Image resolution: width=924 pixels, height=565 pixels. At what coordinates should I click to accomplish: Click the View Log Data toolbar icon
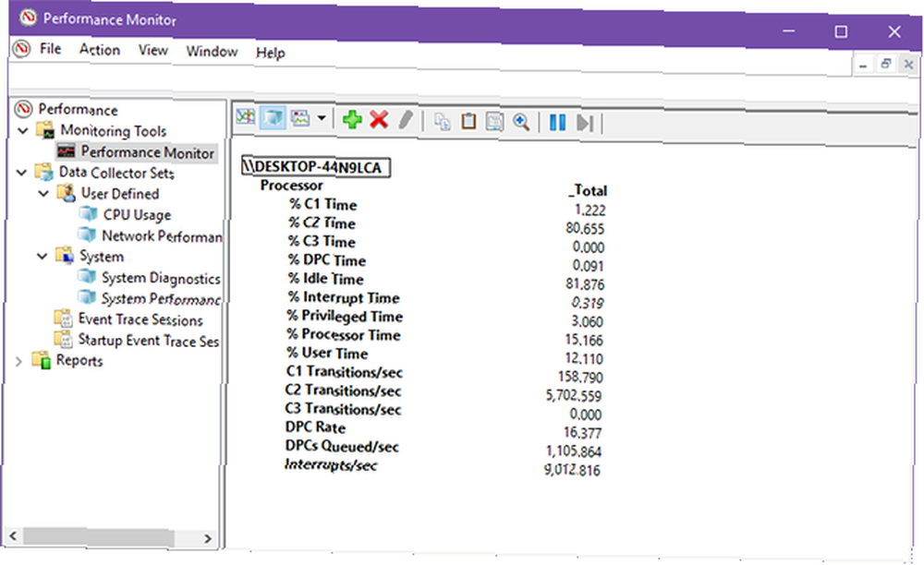coord(273,118)
